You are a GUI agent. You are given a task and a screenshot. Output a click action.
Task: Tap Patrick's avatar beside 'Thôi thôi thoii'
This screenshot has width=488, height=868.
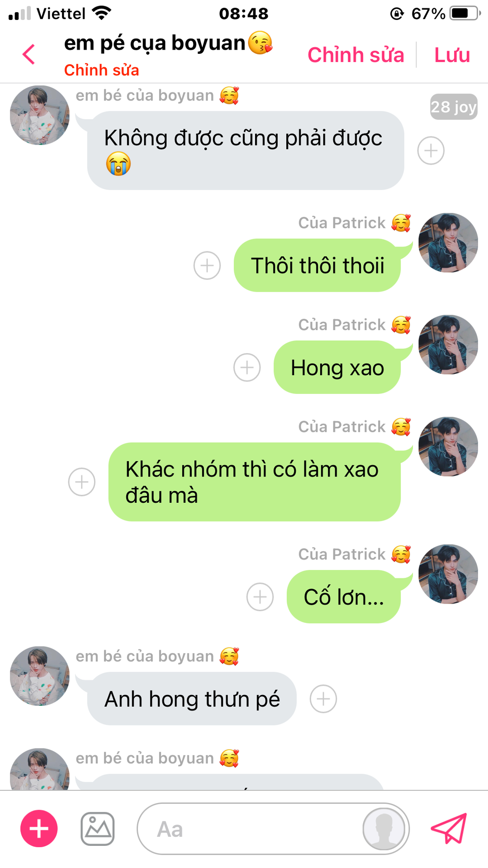point(448,243)
